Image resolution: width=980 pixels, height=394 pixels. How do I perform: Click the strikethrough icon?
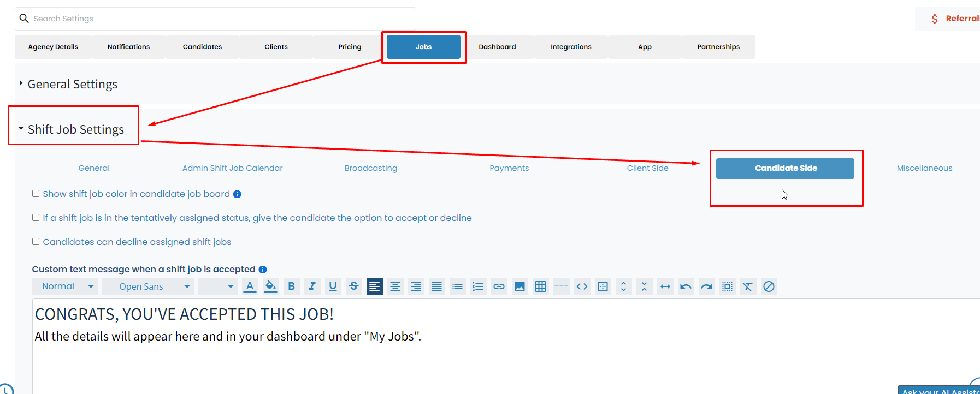click(353, 286)
